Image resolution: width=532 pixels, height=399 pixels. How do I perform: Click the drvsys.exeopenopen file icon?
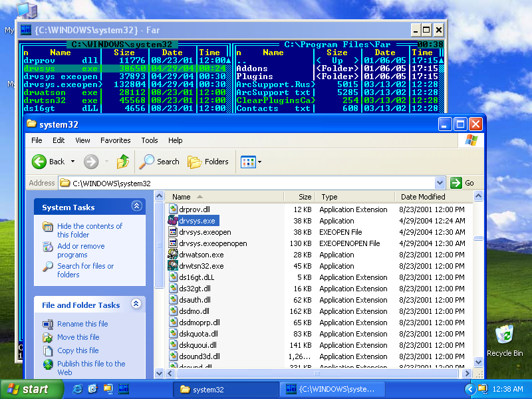[173, 243]
